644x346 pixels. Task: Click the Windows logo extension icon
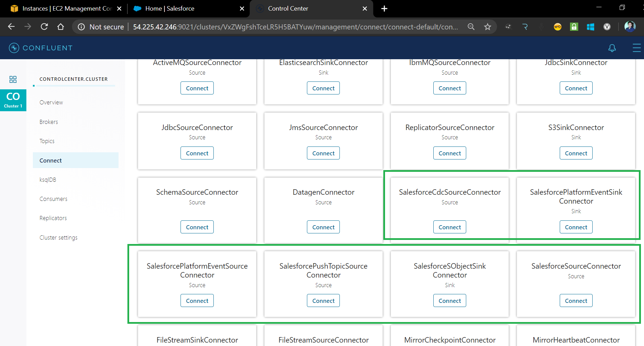[591, 27]
